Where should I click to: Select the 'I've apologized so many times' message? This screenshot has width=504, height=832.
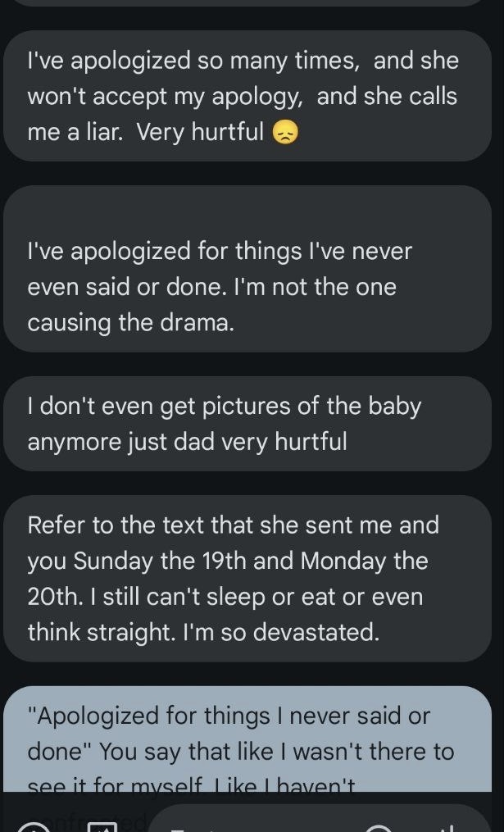(247, 96)
